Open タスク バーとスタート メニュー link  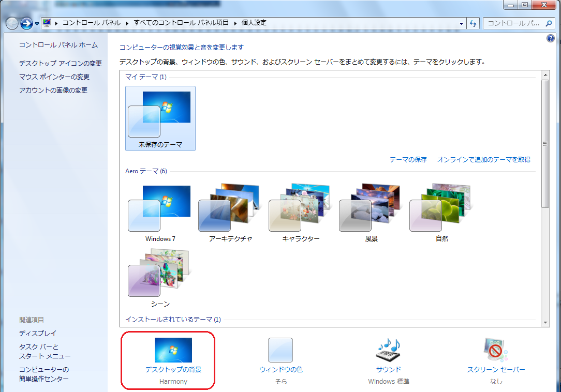tap(45, 351)
